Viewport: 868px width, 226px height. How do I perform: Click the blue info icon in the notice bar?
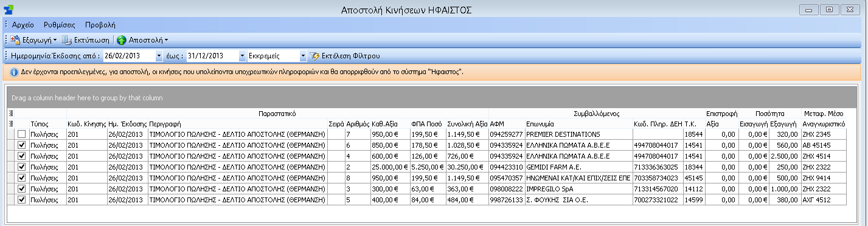pos(14,72)
